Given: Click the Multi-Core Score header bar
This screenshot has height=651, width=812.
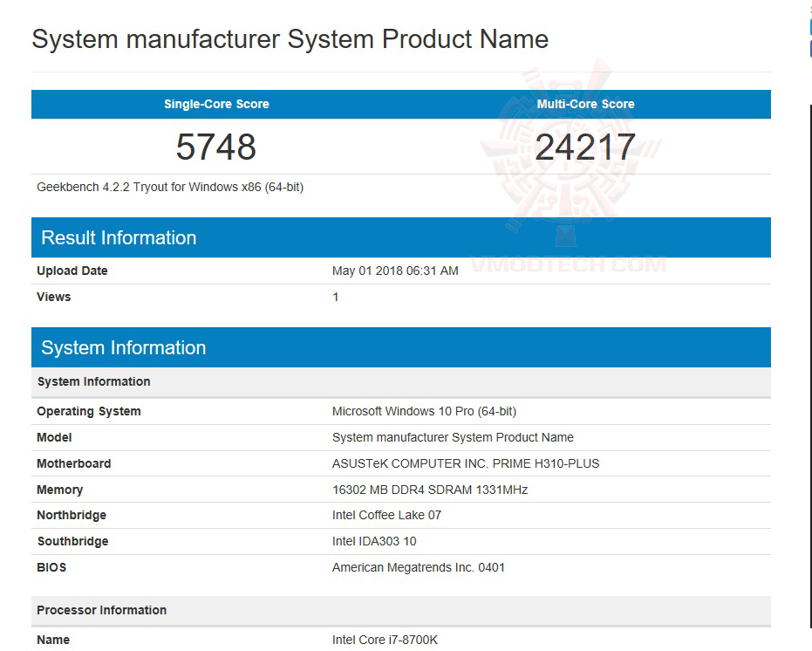Looking at the screenshot, I should (585, 104).
